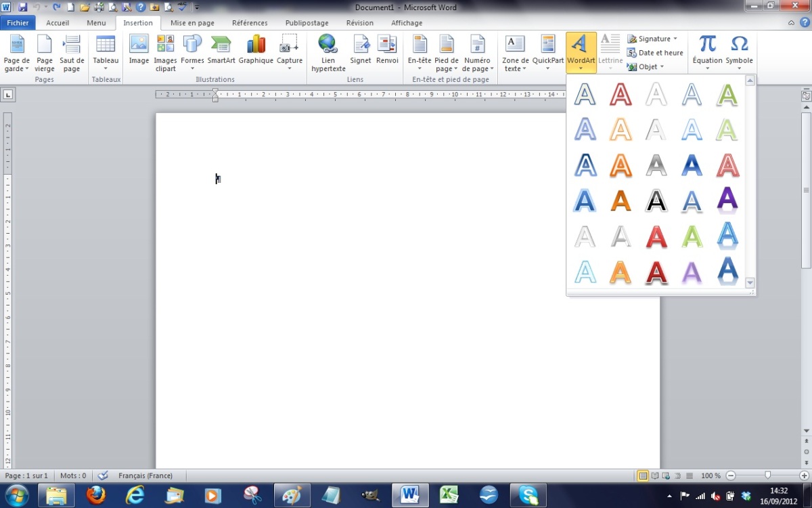Insert a SmartArt graphic
Image resolution: width=812 pixels, height=508 pixels.
[221, 51]
